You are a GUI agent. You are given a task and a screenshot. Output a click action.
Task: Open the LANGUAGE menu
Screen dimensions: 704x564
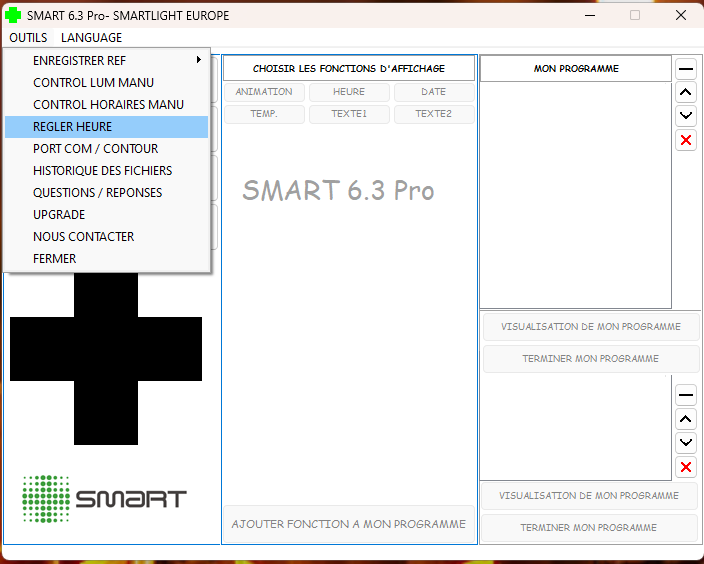click(92, 38)
